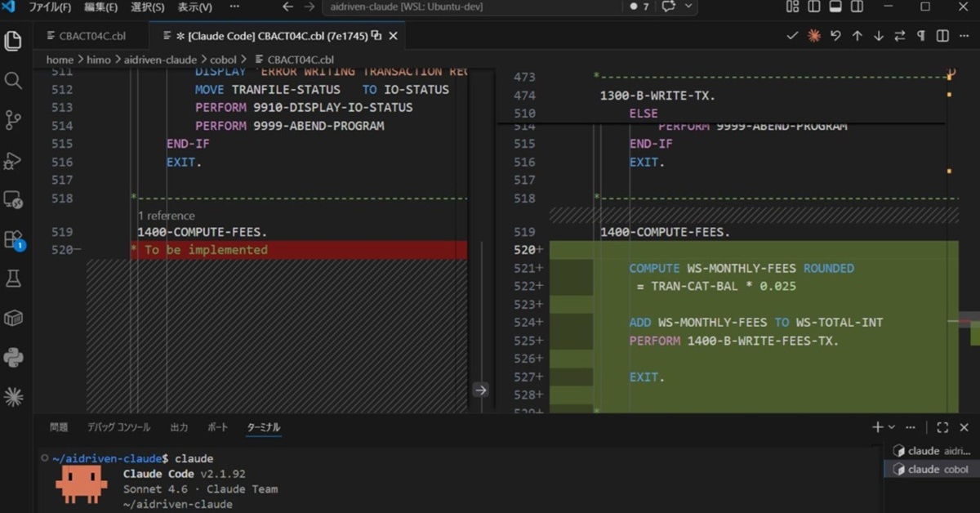
Task: Click the aidriven-claude breadcrumb segment
Action: 160,60
